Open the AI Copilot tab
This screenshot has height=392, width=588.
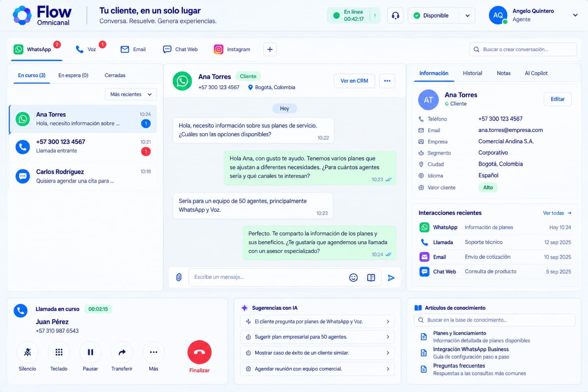(x=536, y=73)
